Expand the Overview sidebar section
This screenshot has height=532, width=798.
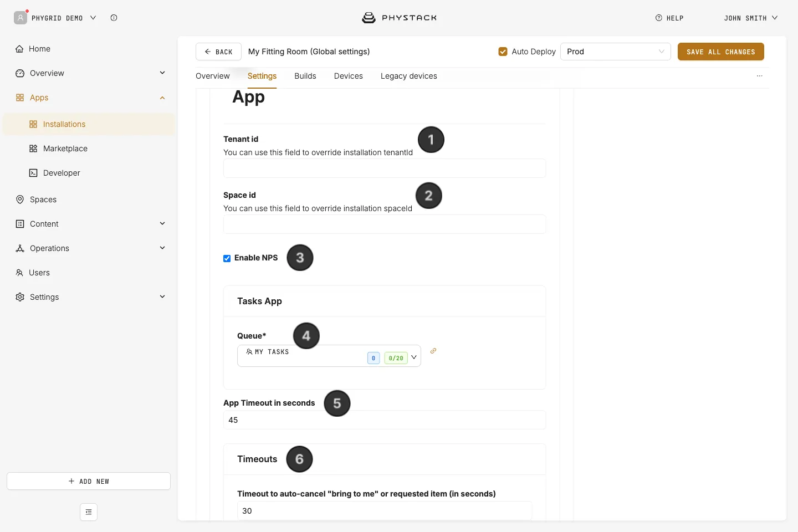pos(162,73)
